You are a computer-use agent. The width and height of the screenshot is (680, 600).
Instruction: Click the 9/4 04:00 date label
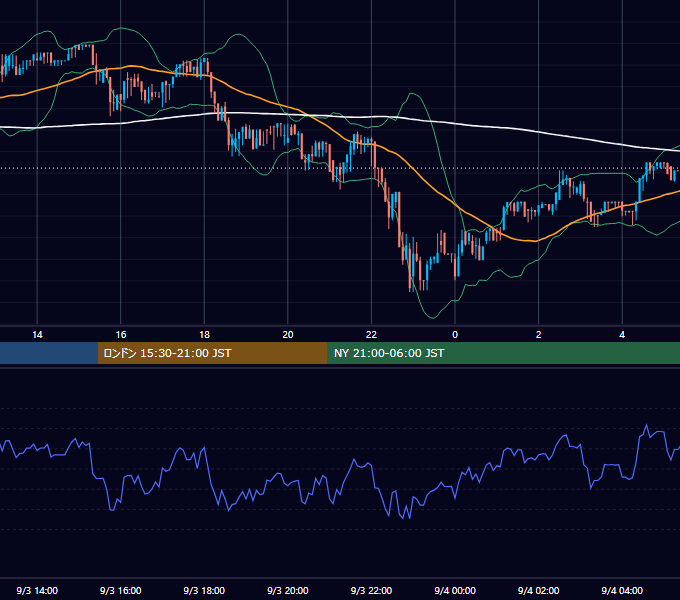622,590
